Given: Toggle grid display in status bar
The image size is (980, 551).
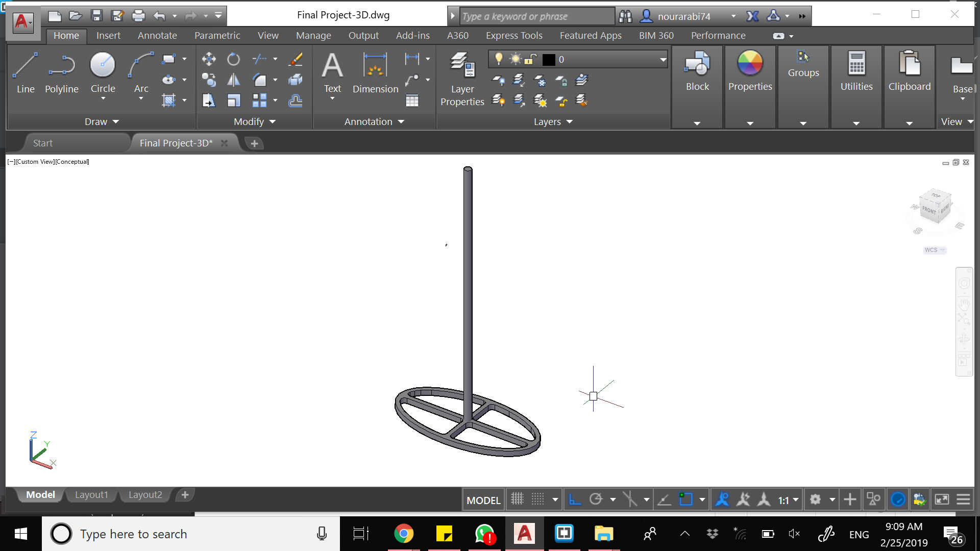Looking at the screenshot, I should pos(517,499).
